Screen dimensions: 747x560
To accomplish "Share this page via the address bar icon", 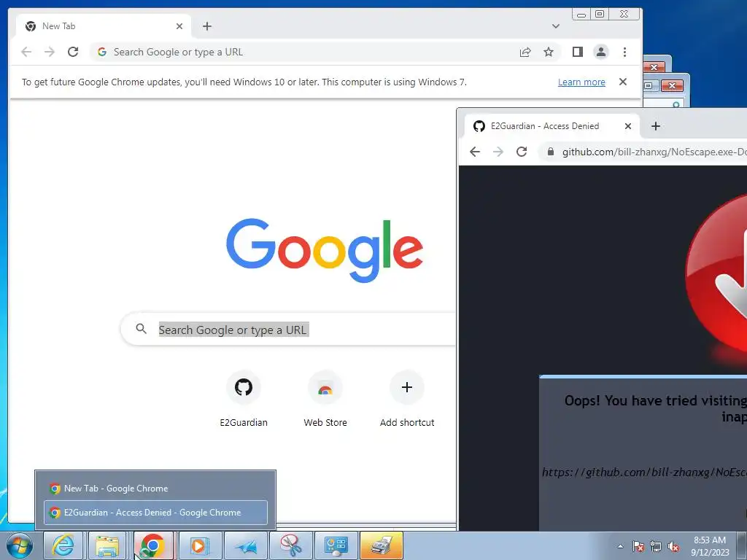I will pyautogui.click(x=525, y=52).
